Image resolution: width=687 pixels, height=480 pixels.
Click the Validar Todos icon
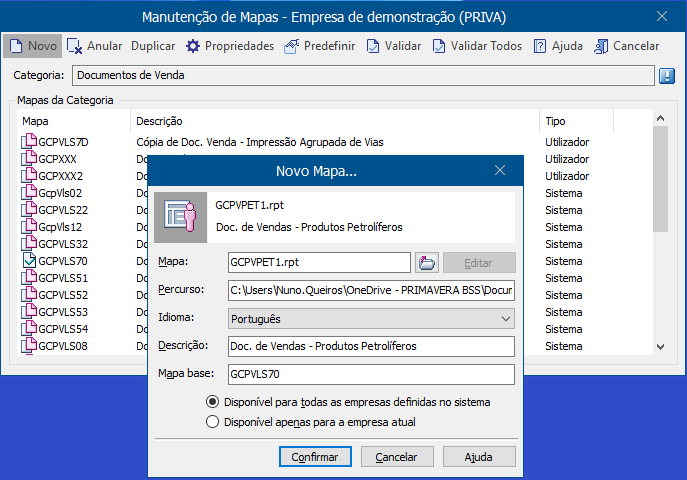(439, 46)
